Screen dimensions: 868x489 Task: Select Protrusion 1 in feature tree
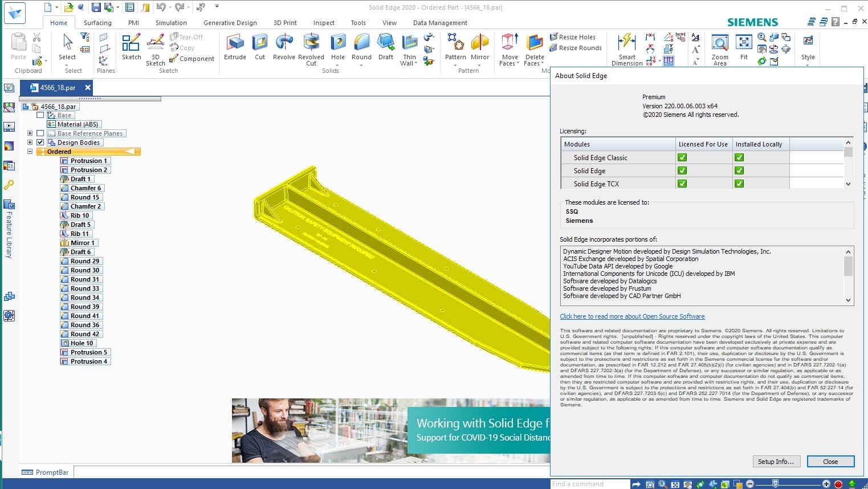tap(84, 161)
